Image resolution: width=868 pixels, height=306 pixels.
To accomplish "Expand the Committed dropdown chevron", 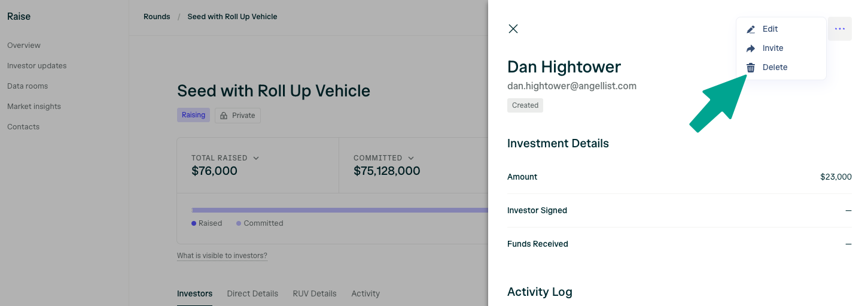I will pyautogui.click(x=412, y=158).
